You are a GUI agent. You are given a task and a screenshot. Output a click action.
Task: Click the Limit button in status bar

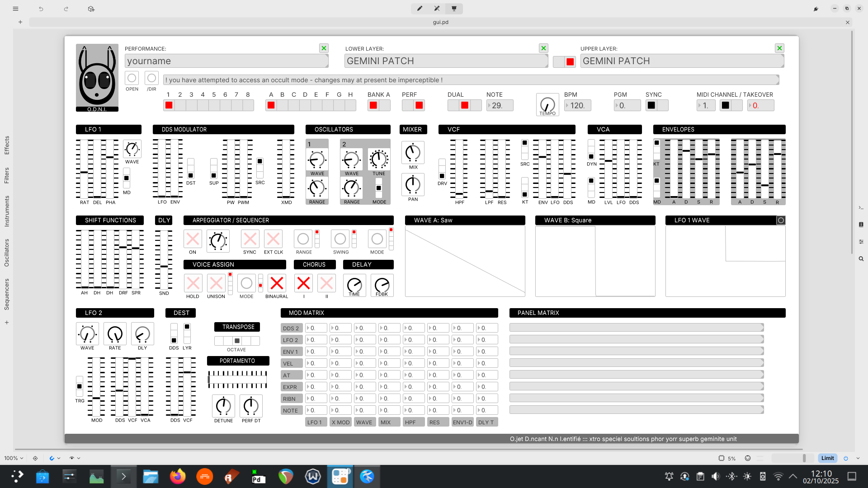[x=827, y=458]
